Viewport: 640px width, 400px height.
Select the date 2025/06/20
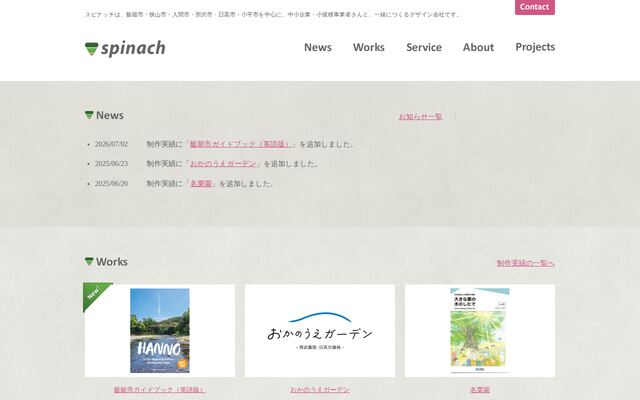coord(111,184)
